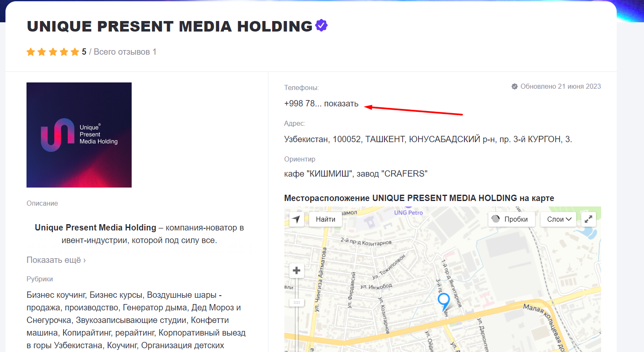Click the blue location pin on map
The image size is (644, 352).
pos(444,302)
